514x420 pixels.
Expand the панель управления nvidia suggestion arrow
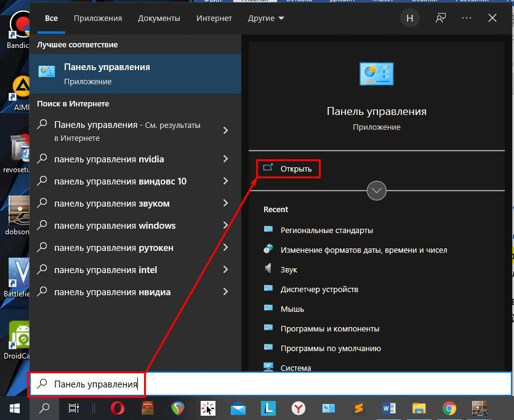225,159
